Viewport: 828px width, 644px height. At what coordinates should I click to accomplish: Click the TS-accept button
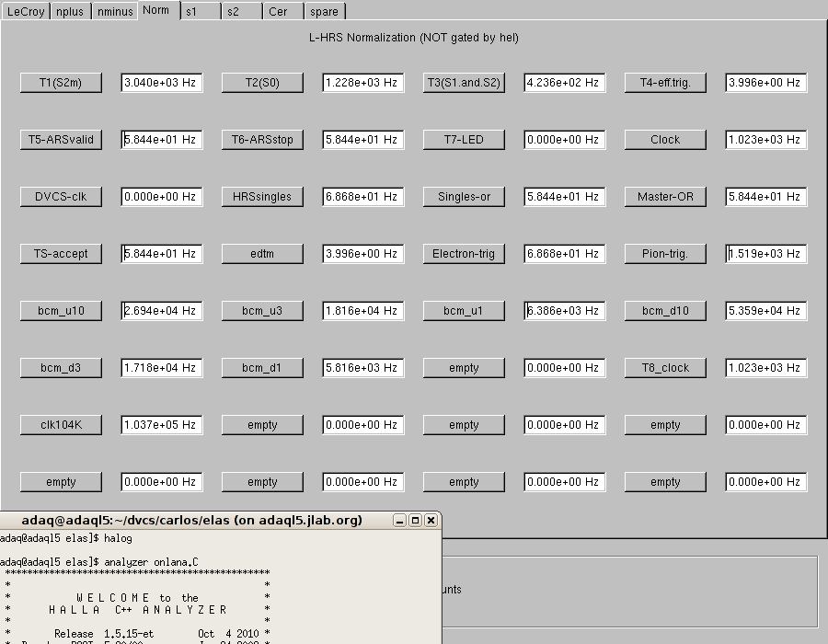coord(61,254)
